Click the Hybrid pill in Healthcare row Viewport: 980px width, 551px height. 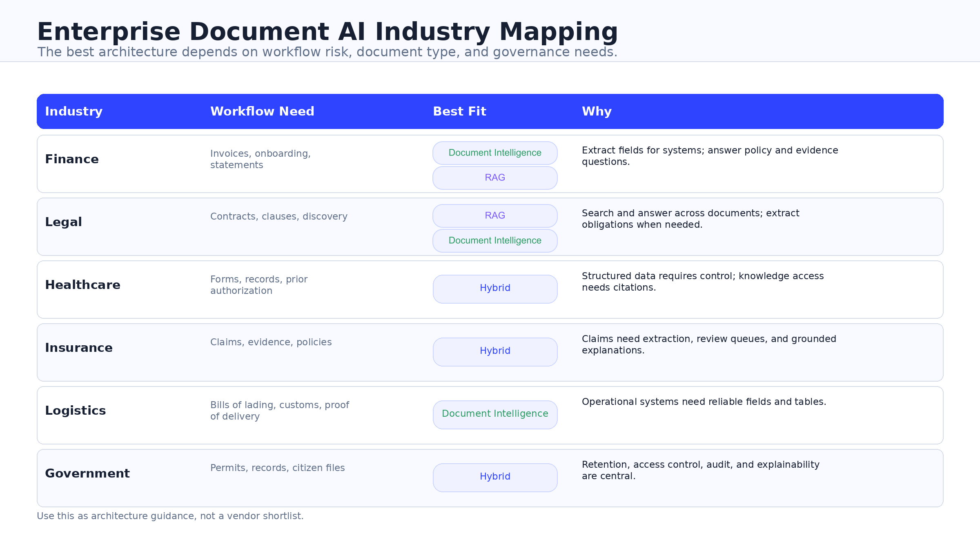coord(495,289)
